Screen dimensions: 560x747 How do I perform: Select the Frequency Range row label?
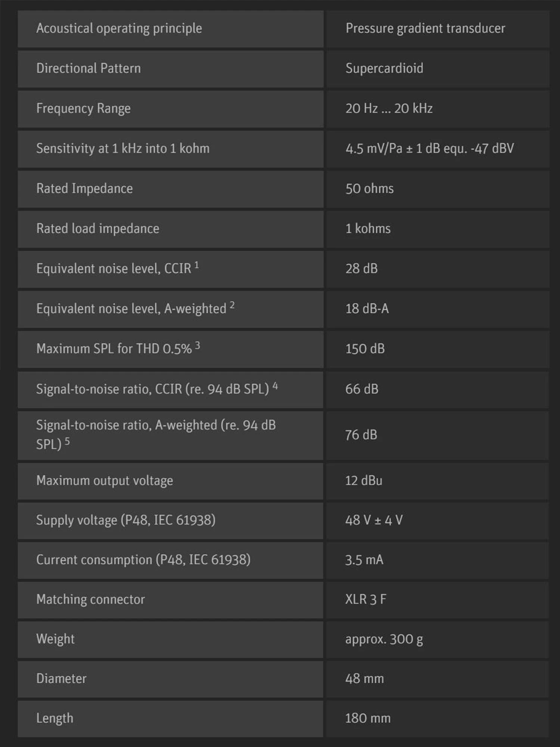tap(83, 109)
